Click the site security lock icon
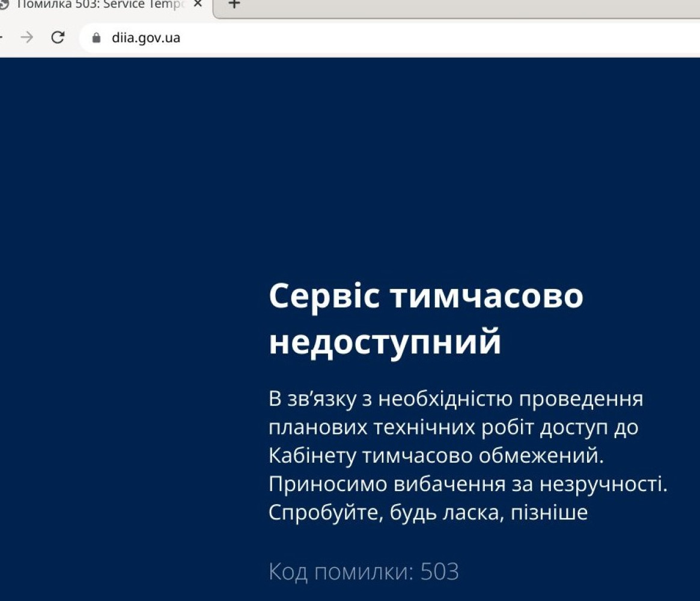Image resolution: width=700 pixels, height=601 pixels. (x=96, y=38)
